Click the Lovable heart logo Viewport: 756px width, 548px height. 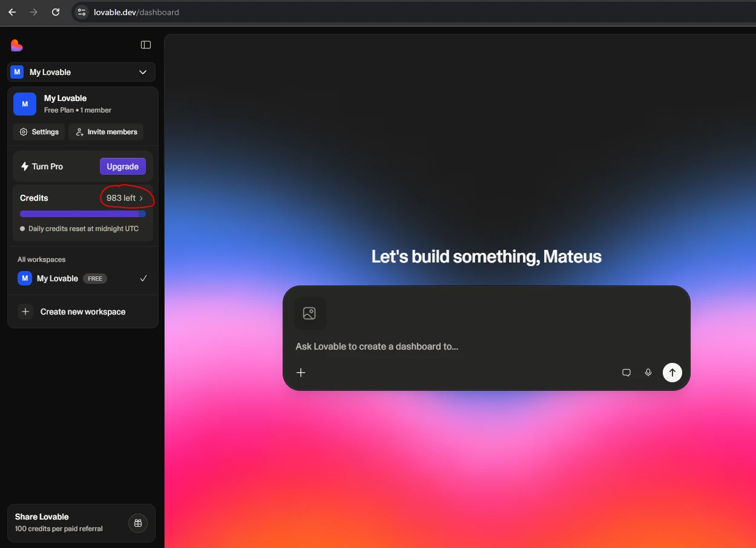coord(17,45)
